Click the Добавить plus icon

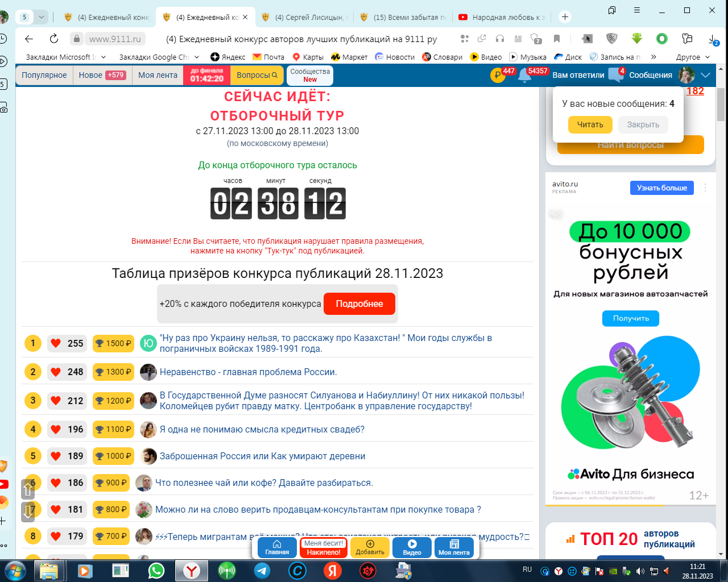click(370, 544)
